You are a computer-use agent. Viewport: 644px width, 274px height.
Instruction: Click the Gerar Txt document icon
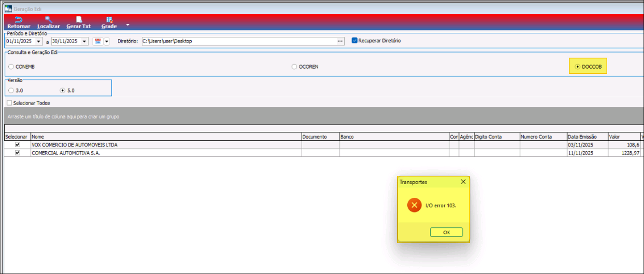[79, 19]
